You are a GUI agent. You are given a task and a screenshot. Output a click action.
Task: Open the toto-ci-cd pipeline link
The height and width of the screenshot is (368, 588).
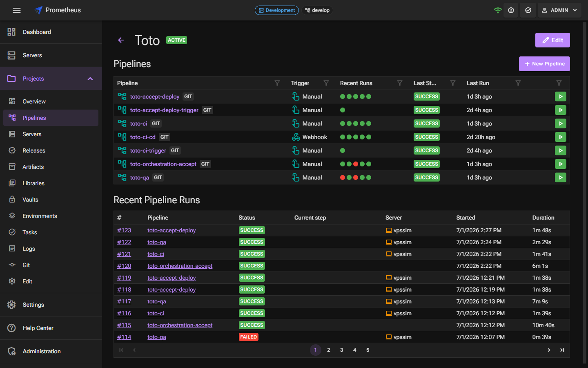[x=143, y=137]
